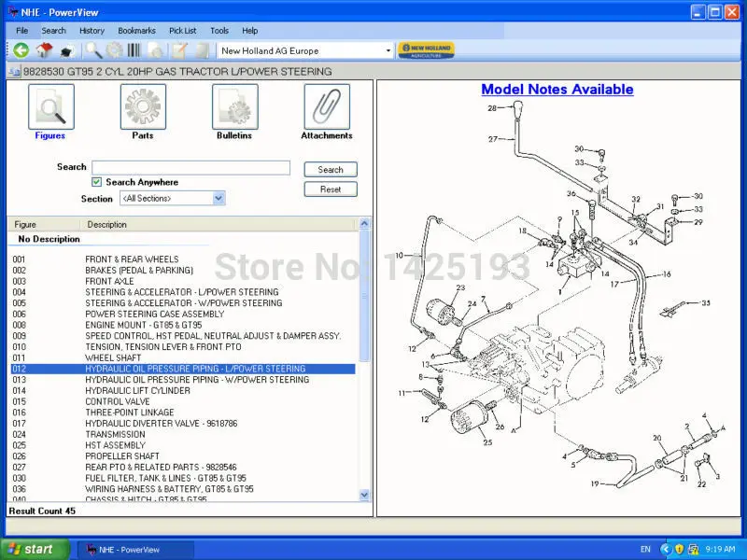Open the Attachments paperclip icon

(x=327, y=106)
